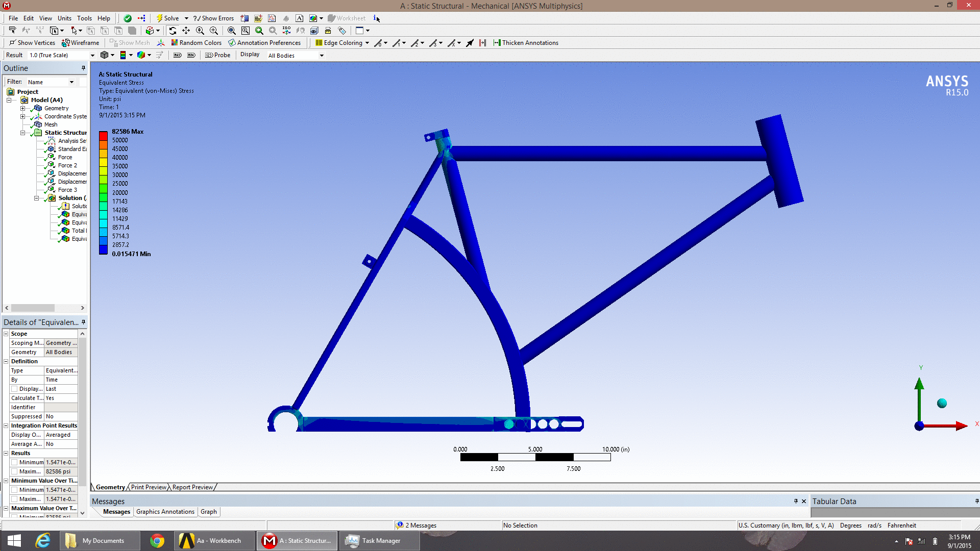Image resolution: width=980 pixels, height=551 pixels.
Task: Open the Result scale dropdown
Action: pyautogui.click(x=92, y=55)
